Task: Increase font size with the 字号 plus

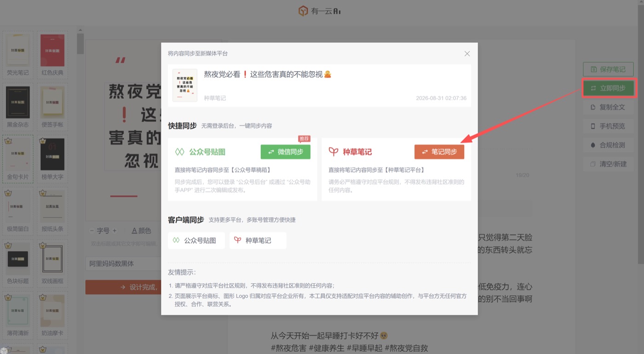Action: (115, 231)
